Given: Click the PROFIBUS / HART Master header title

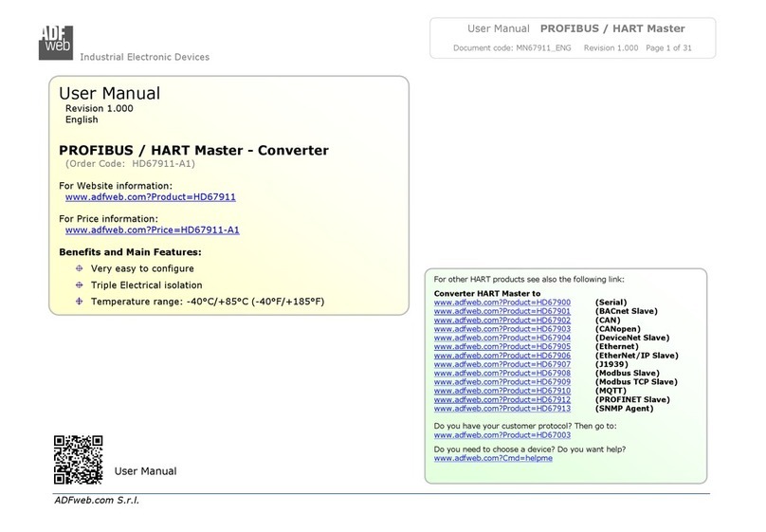Looking at the screenshot, I should 612,28.
